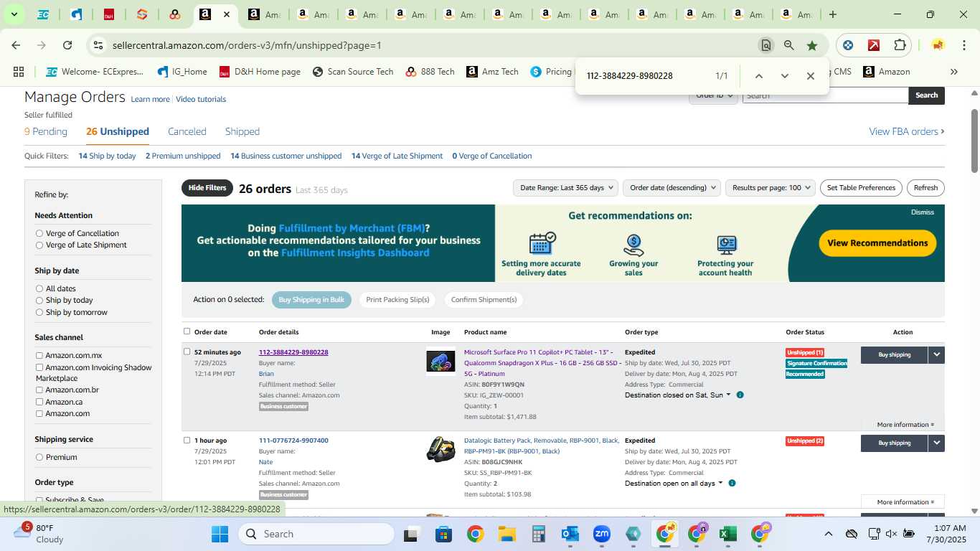The width and height of the screenshot is (980, 551).
Task: Click in the order Search input field
Action: pos(825,95)
